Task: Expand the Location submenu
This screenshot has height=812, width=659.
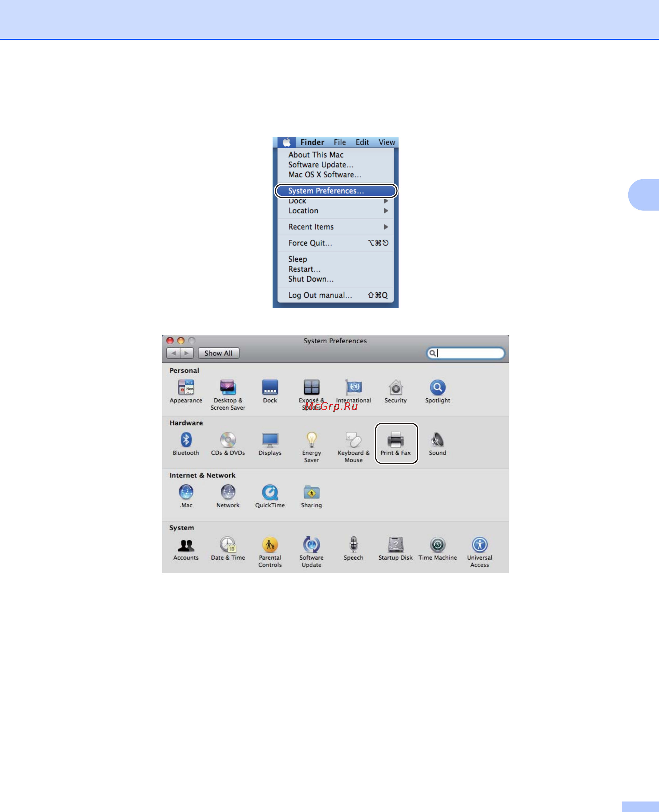Action: click(336, 210)
